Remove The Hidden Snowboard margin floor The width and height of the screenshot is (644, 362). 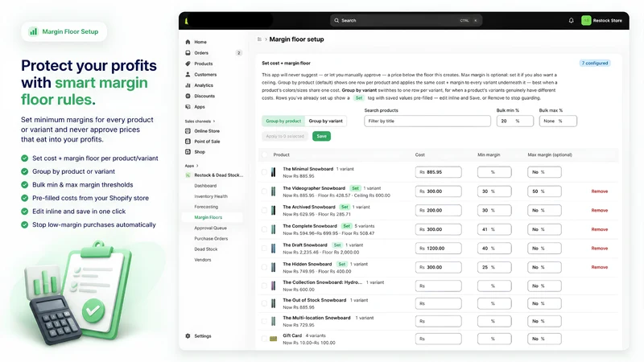[x=599, y=267]
